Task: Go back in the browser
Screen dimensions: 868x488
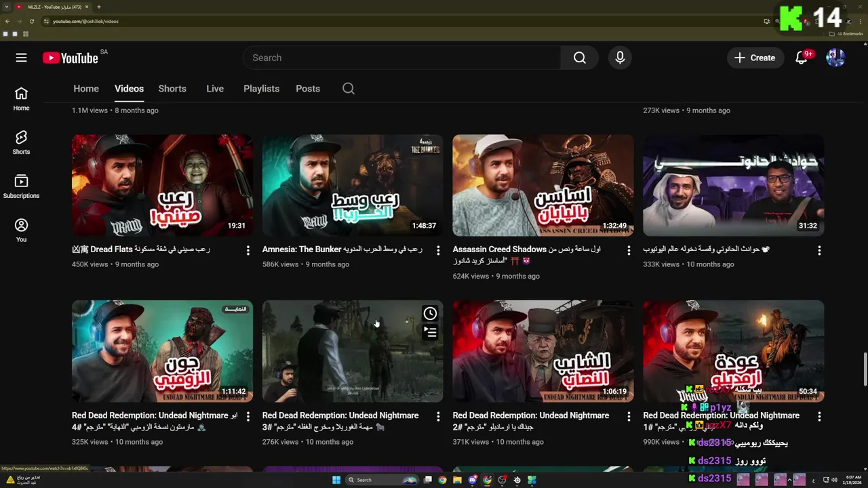Action: (7, 21)
